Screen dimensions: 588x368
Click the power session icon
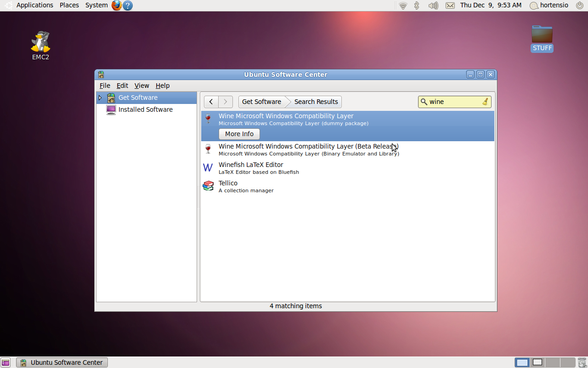[x=580, y=6]
